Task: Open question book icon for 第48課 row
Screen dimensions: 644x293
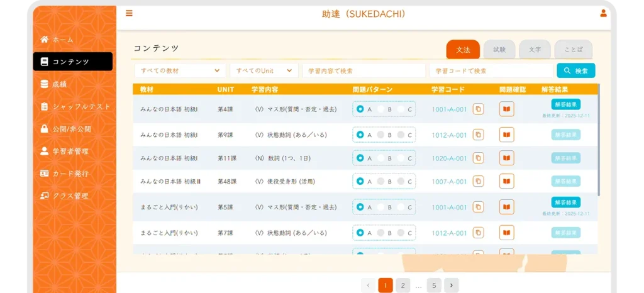Action: click(506, 182)
